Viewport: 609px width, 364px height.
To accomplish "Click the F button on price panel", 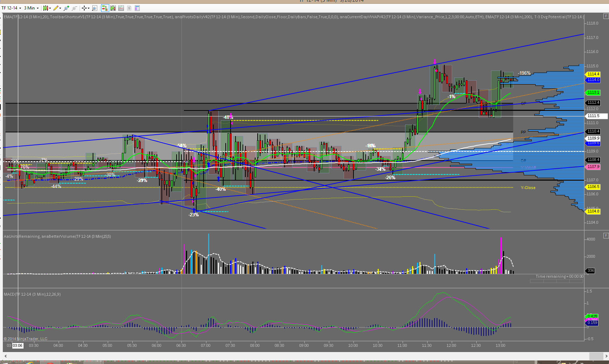I will (606, 16).
